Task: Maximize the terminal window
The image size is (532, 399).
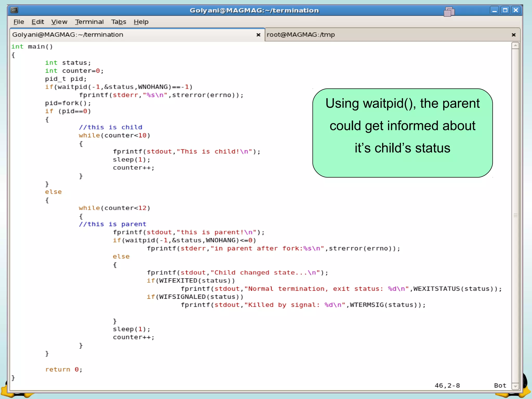Action: 505,10
